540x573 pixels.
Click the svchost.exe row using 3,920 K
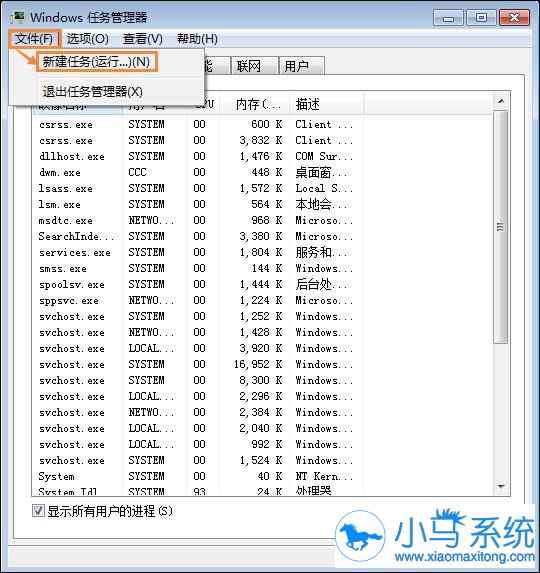coord(197,348)
